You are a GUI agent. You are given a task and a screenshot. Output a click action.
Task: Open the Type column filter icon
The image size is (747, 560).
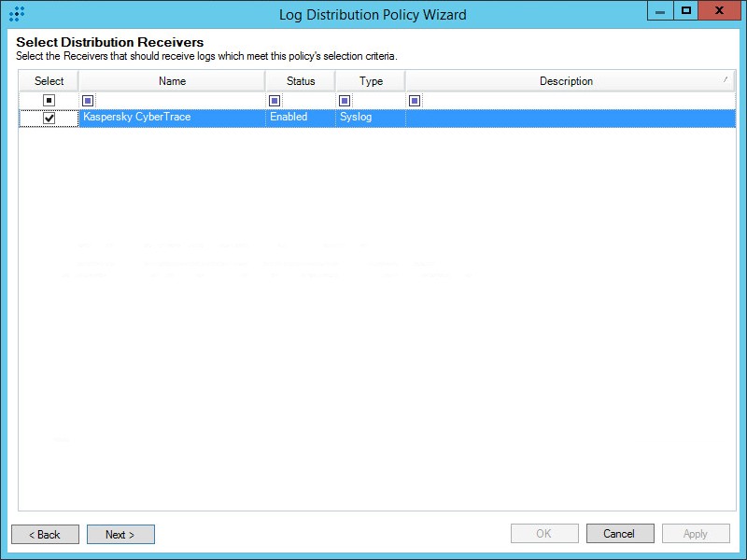coord(345,100)
